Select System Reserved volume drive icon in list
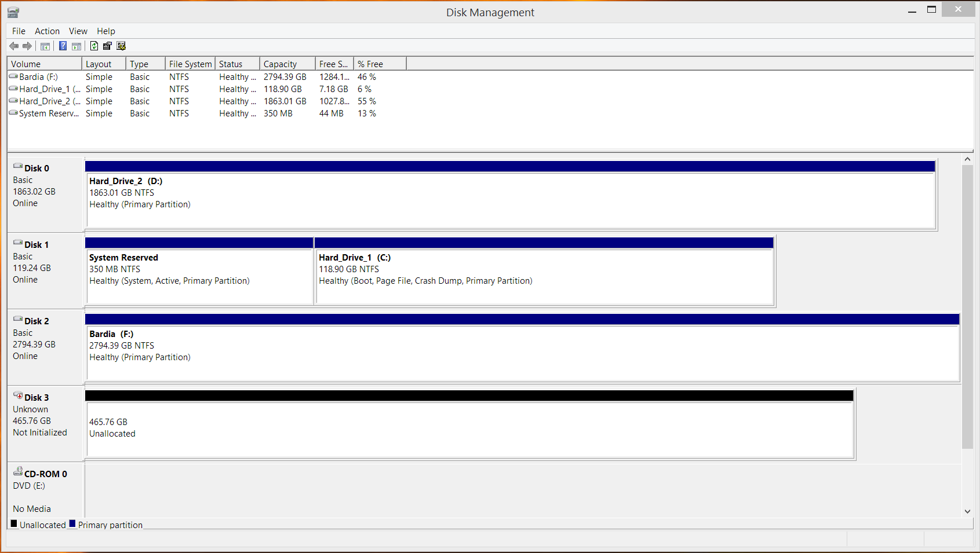The height and width of the screenshot is (553, 980). (x=13, y=113)
